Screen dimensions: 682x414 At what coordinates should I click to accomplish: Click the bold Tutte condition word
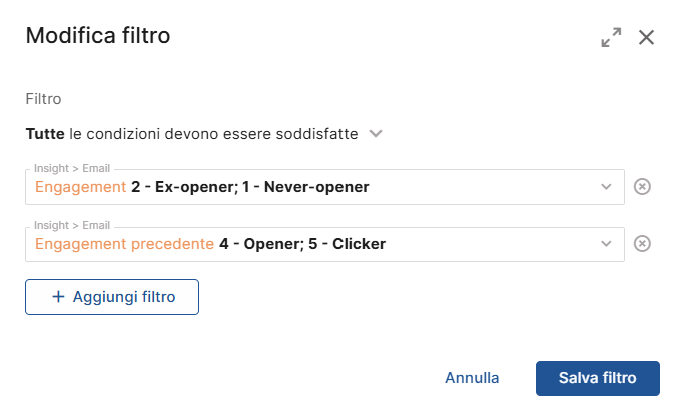pyautogui.click(x=45, y=134)
